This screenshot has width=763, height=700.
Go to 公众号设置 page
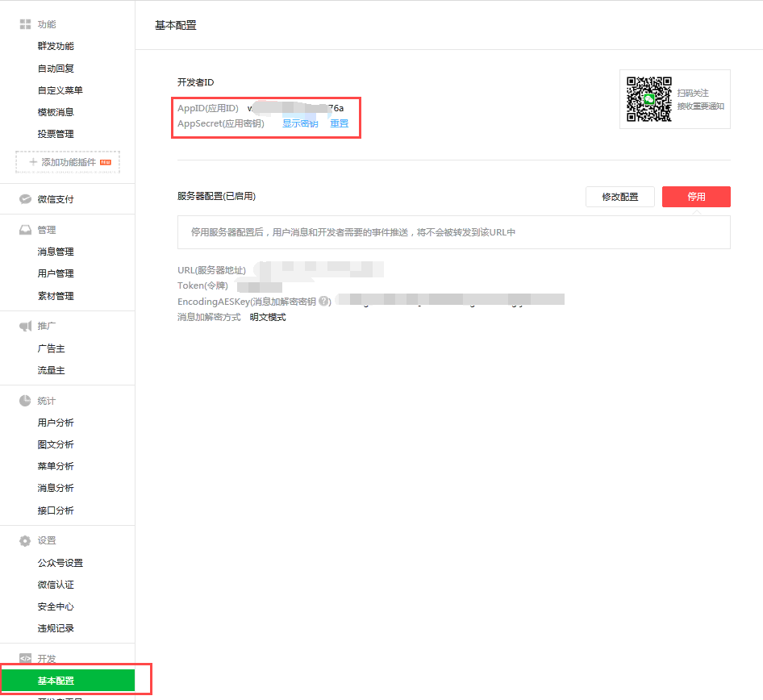pos(60,563)
